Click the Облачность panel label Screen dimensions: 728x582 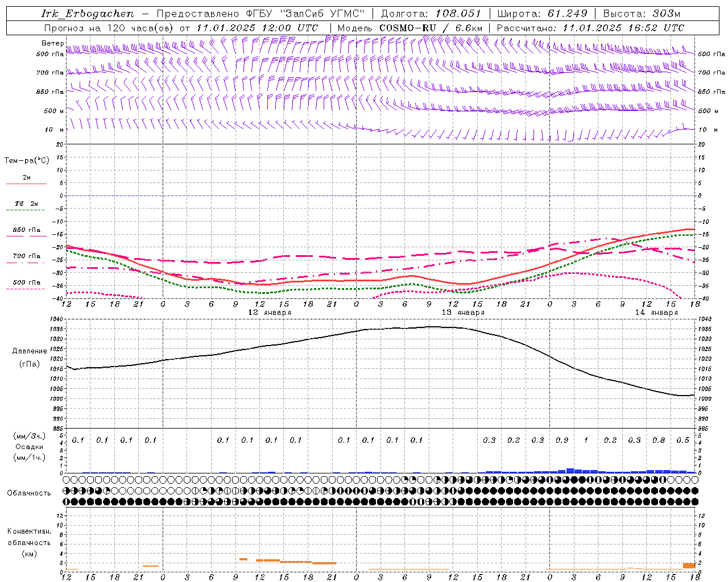29,493
